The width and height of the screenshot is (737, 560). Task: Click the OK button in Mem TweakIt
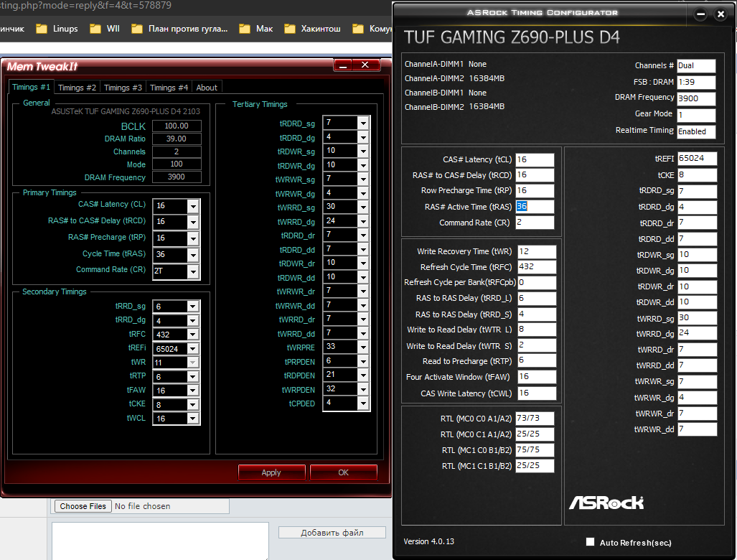[343, 472]
